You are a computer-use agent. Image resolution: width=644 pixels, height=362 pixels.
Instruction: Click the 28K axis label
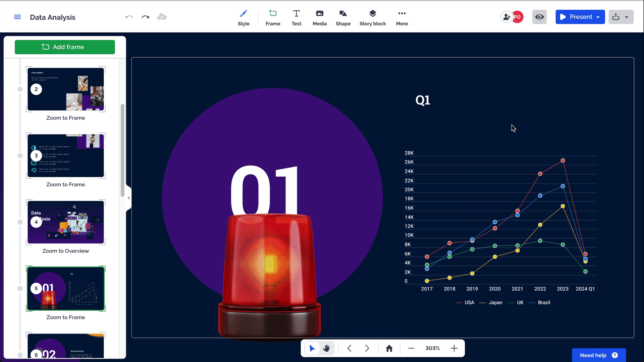click(x=409, y=153)
